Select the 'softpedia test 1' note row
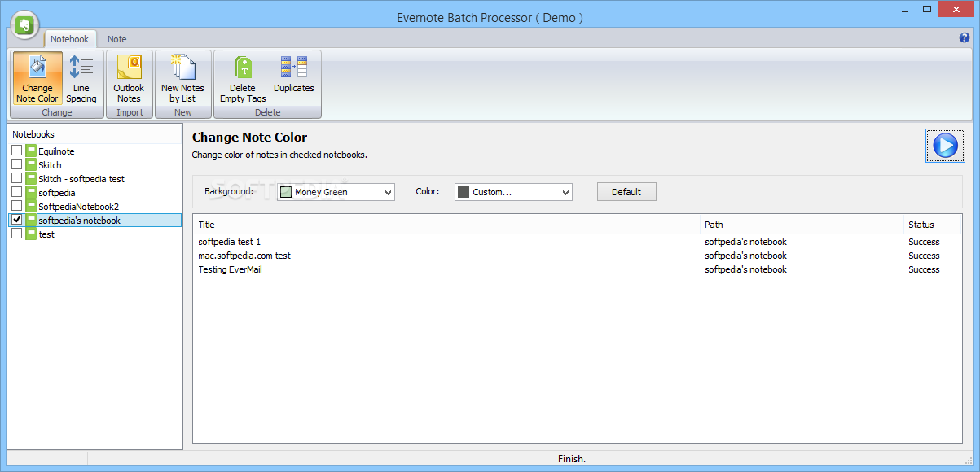This screenshot has height=472, width=980. pos(578,242)
